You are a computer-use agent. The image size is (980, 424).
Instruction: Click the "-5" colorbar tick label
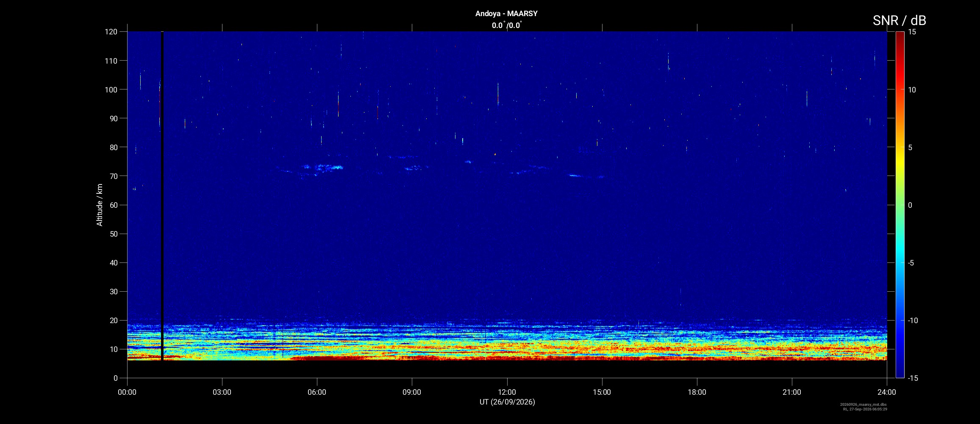click(911, 263)
